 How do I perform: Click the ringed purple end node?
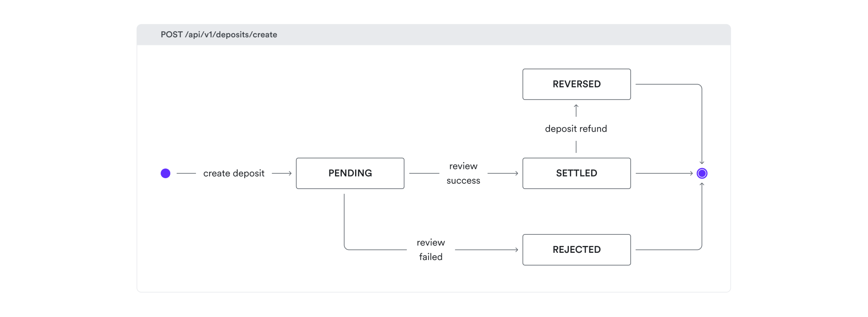pyautogui.click(x=702, y=173)
